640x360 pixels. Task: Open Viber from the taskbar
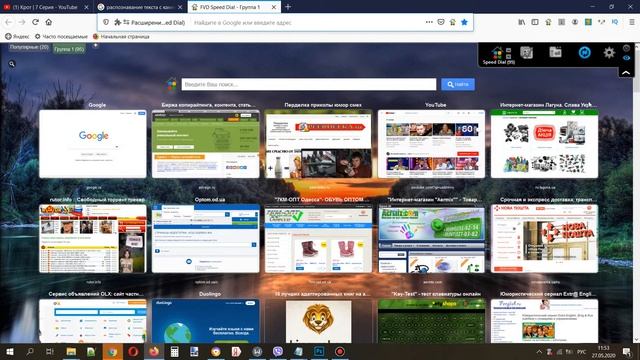coord(278,351)
